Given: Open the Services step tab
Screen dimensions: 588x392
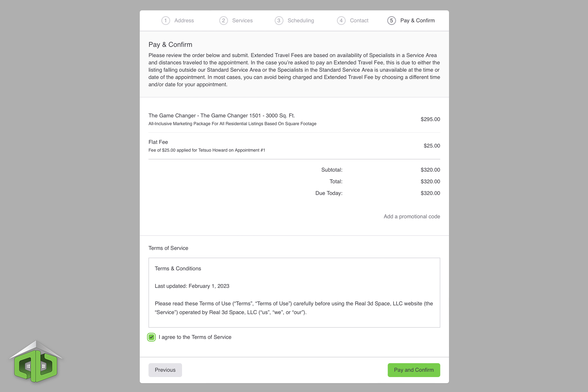Looking at the screenshot, I should 236,21.
